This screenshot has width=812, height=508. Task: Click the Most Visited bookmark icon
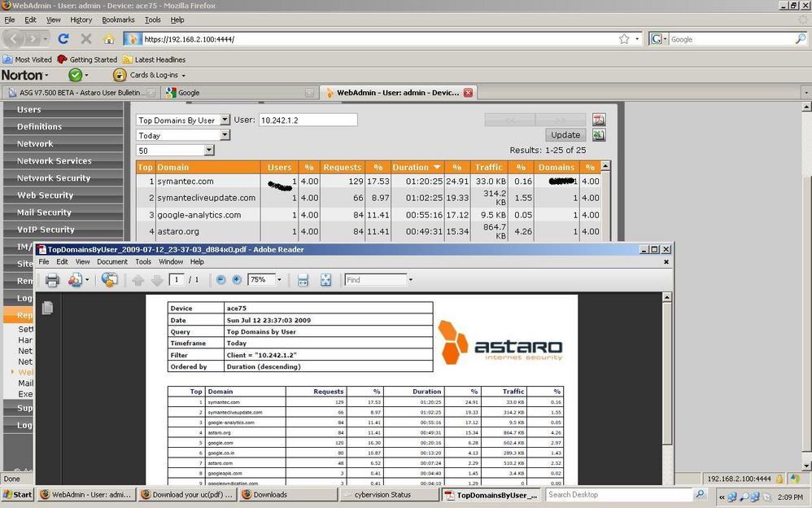point(7,59)
